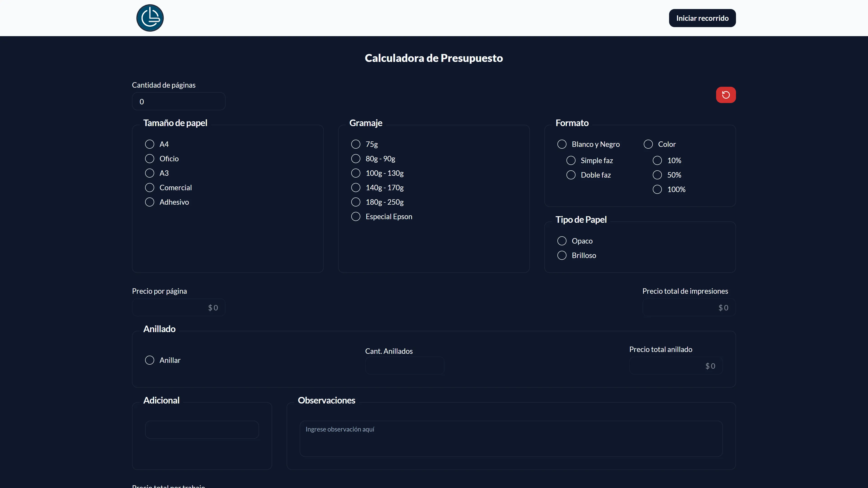Select the A4 paper size option

point(150,144)
